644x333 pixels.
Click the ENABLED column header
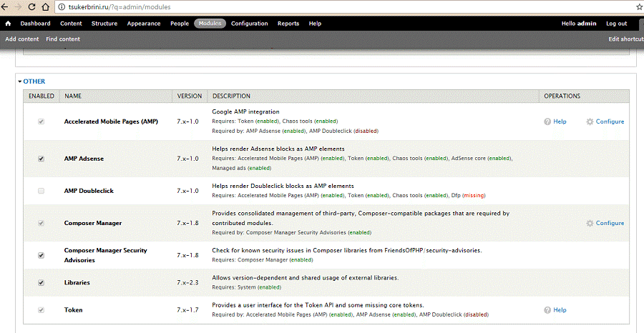pyautogui.click(x=41, y=96)
